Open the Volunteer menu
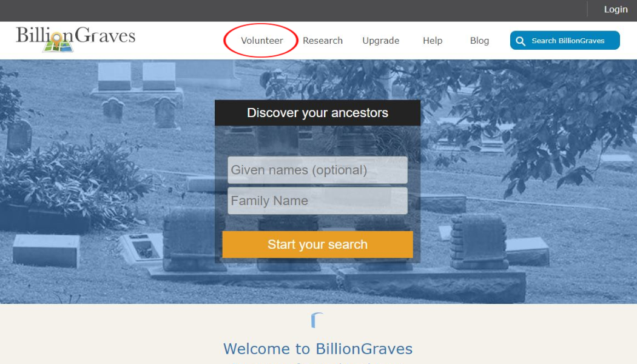637x364 pixels. (x=261, y=41)
